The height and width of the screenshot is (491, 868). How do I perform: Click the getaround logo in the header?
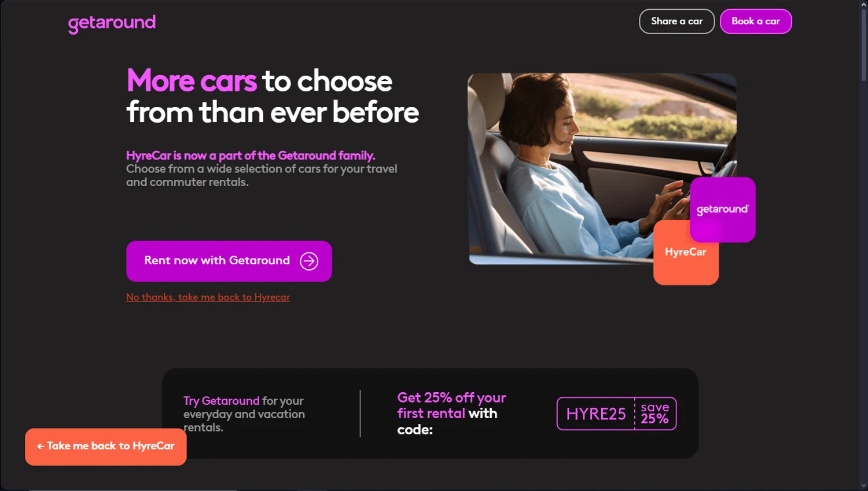[x=112, y=23]
